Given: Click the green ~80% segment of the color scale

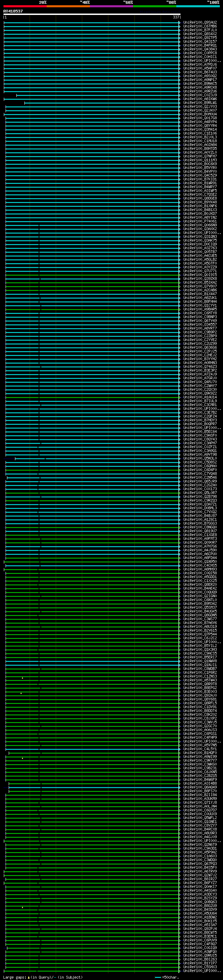Looking at the screenshot, I should [154, 6].
